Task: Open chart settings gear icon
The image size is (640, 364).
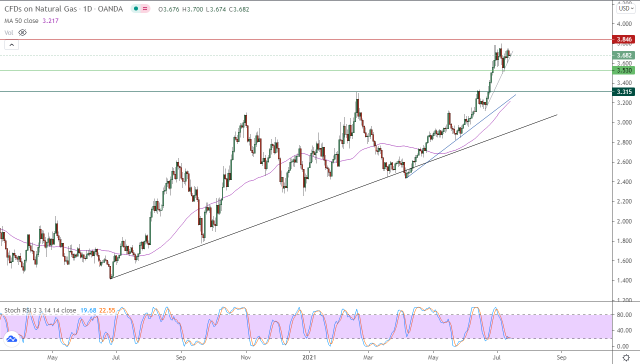Action: (626, 357)
